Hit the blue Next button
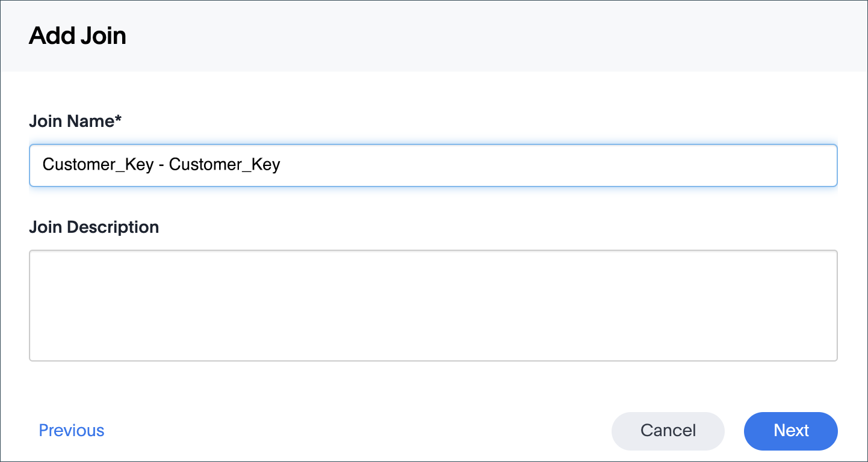The width and height of the screenshot is (868, 462). pyautogui.click(x=790, y=431)
